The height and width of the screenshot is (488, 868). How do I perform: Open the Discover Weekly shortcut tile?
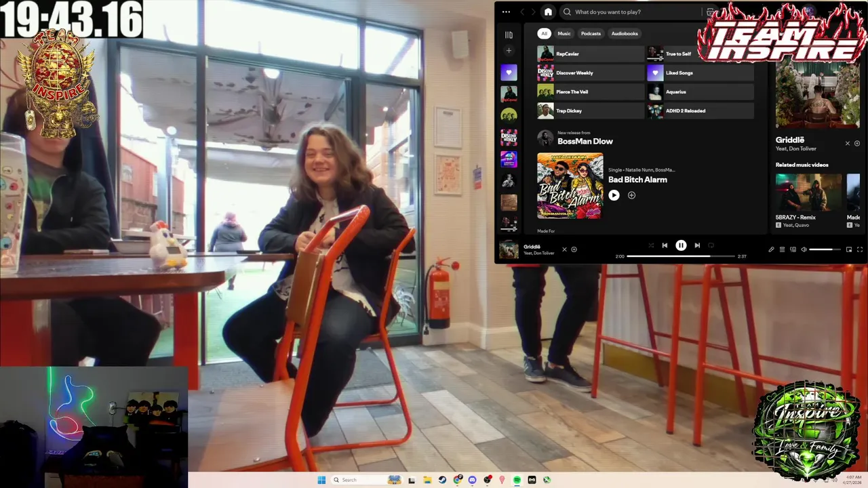click(x=590, y=73)
